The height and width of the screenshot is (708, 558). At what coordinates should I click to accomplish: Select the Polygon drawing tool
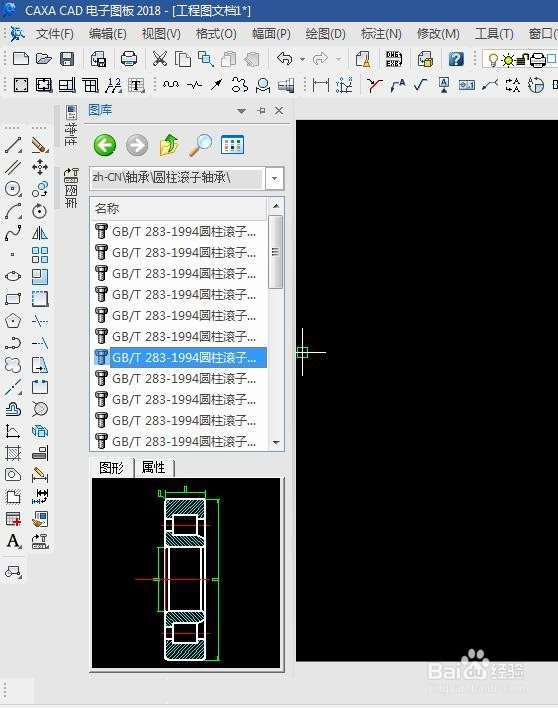coord(13,321)
